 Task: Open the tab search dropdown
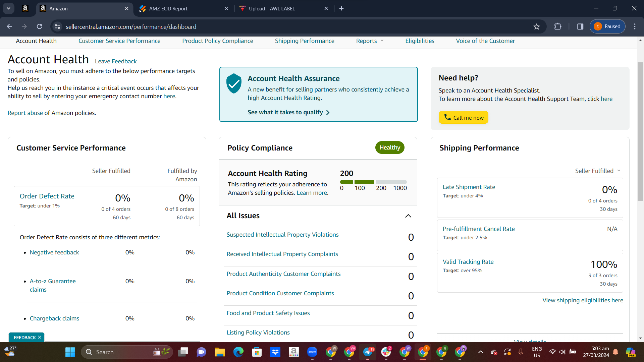coord(8,8)
